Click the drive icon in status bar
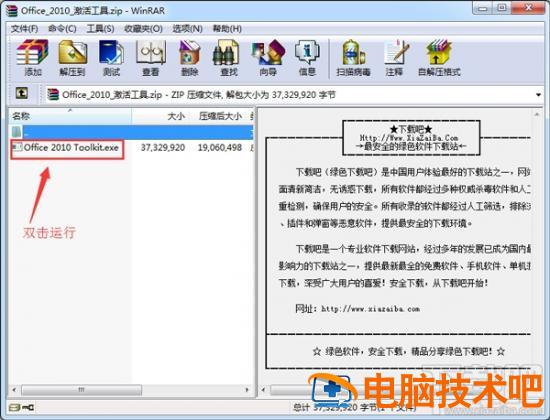Screen dimensions: 550x420 (14, 407)
